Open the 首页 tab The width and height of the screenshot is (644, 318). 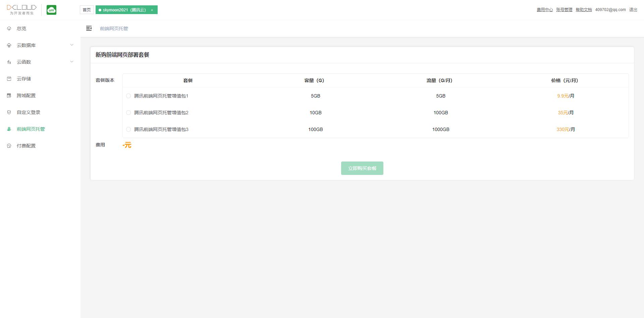tap(87, 10)
